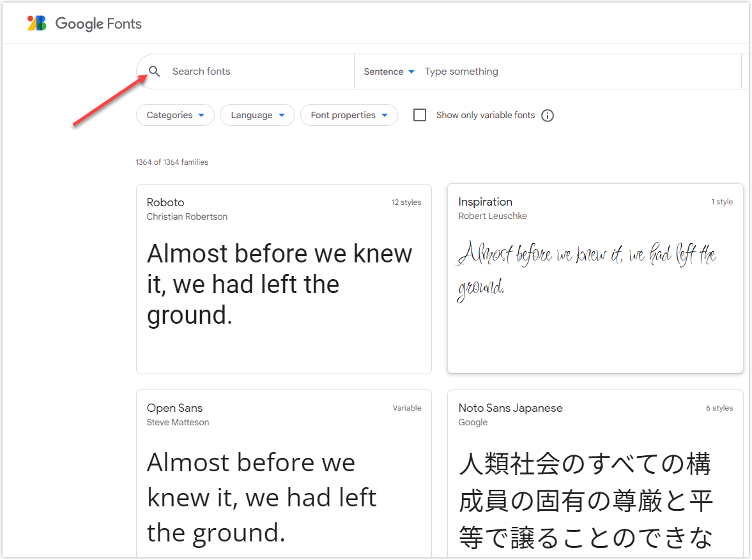
Task: Open the Roboto font family name
Action: tap(165, 202)
